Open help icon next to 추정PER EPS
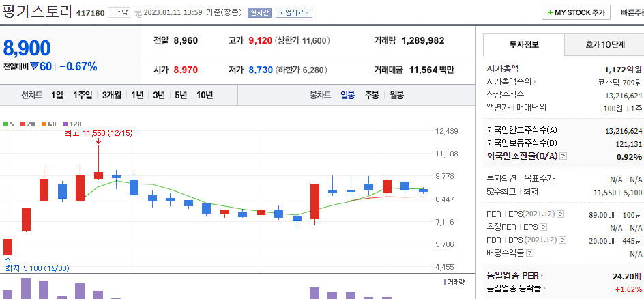Screen dimensions: 644x299 pos(543,227)
